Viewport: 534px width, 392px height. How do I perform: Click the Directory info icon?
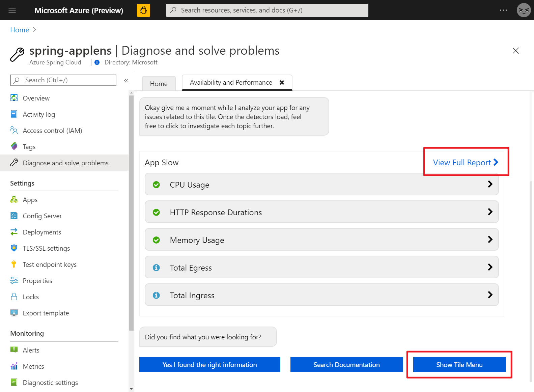pyautogui.click(x=97, y=62)
